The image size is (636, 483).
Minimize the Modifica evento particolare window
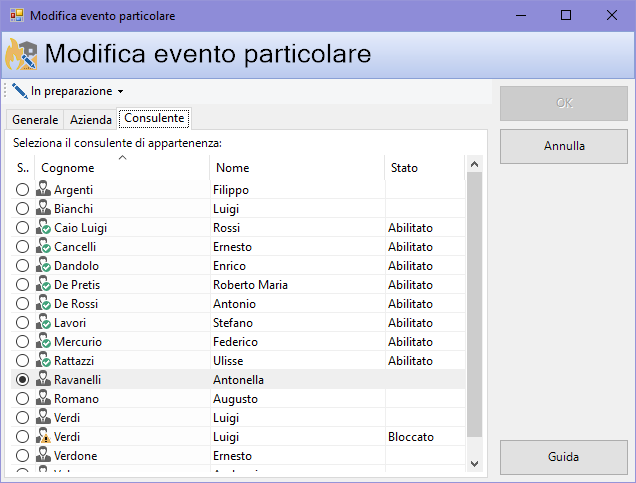coord(521,15)
